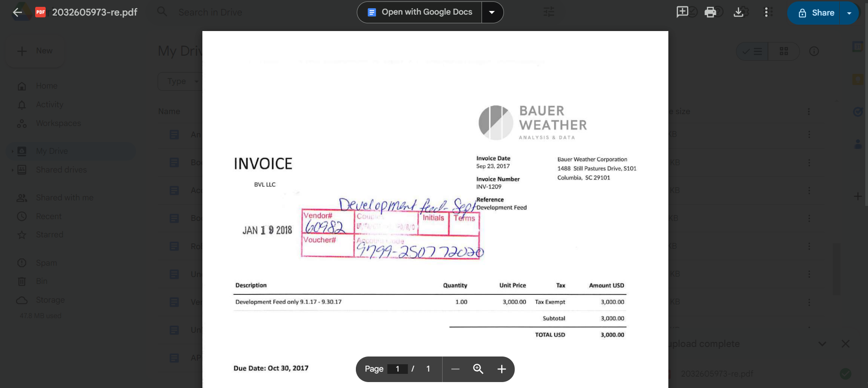Click the current page number field
Screen dimensions: 868x388
click(x=397, y=369)
